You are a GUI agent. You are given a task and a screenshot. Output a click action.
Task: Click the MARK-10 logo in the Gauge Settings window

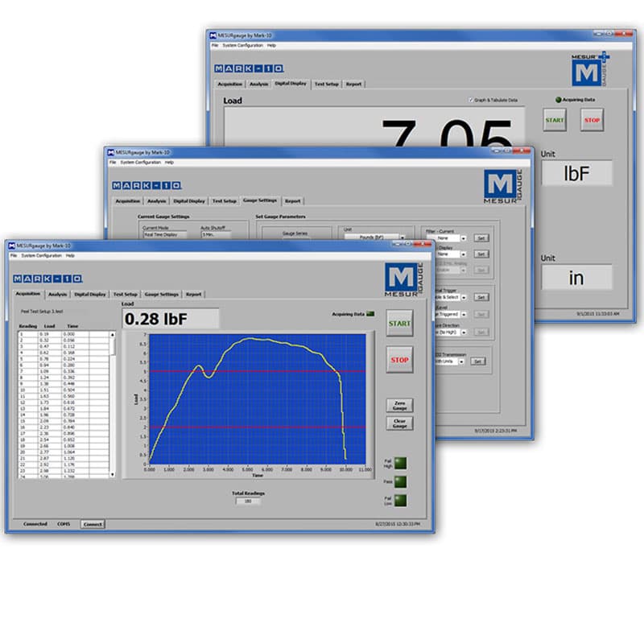pyautogui.click(x=147, y=186)
